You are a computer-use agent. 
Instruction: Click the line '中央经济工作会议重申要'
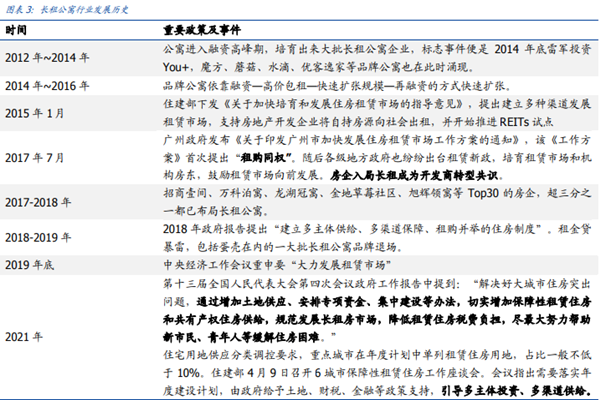(x=277, y=264)
